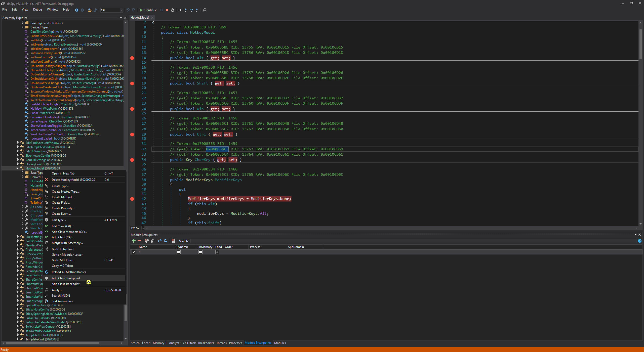Click Reset Search Settings icon in breakpoints toolbar
The width and height of the screenshot is (644, 352).
tap(173, 241)
